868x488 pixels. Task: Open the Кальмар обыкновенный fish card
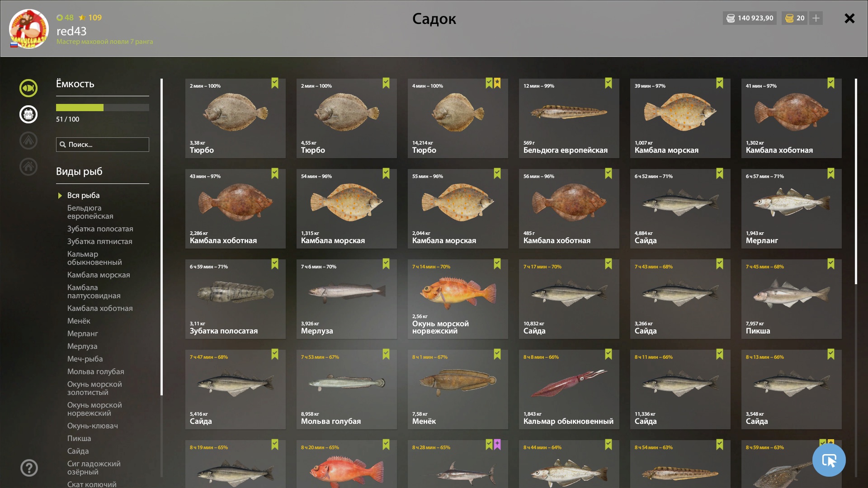click(569, 389)
